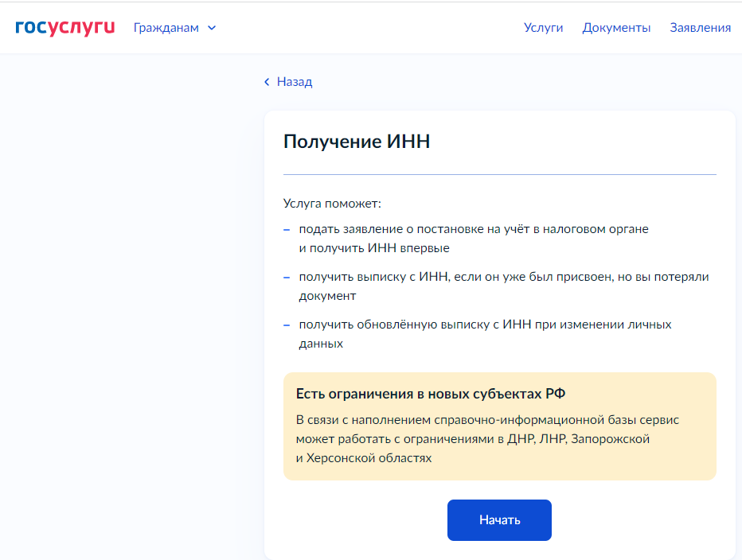Open the Гражданам audience dropdown

pos(166,28)
